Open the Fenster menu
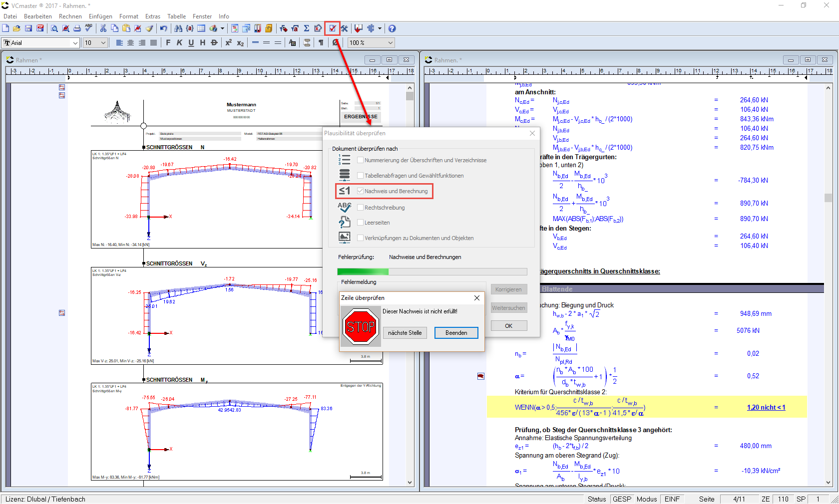 click(202, 16)
